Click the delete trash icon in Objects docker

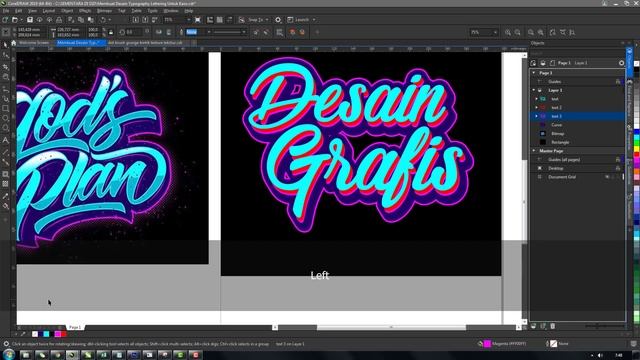553,326
